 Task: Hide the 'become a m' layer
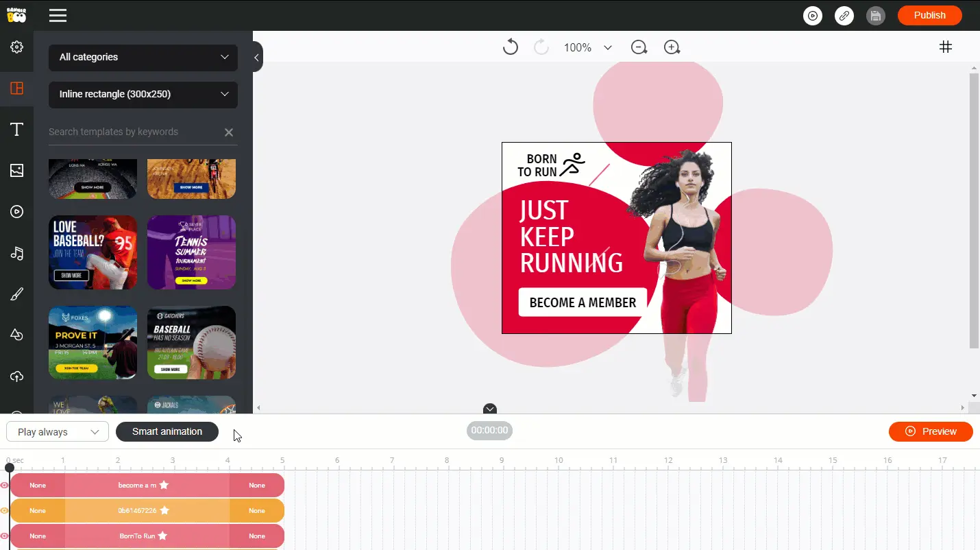coord(5,486)
